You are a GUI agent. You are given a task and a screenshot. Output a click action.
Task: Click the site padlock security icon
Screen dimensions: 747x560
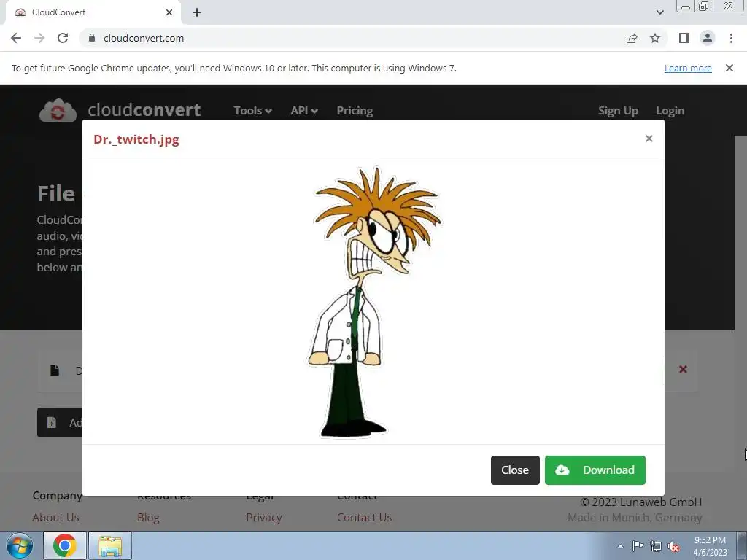[x=92, y=38]
